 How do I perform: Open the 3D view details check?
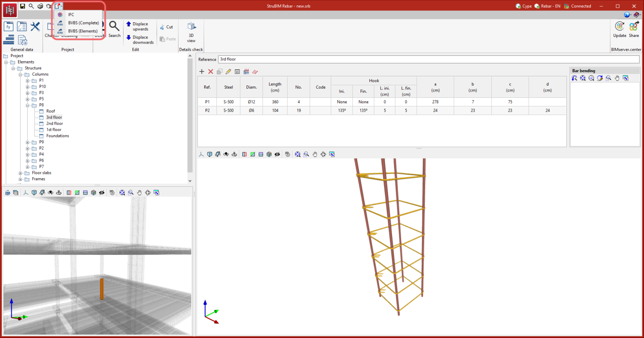[191, 32]
